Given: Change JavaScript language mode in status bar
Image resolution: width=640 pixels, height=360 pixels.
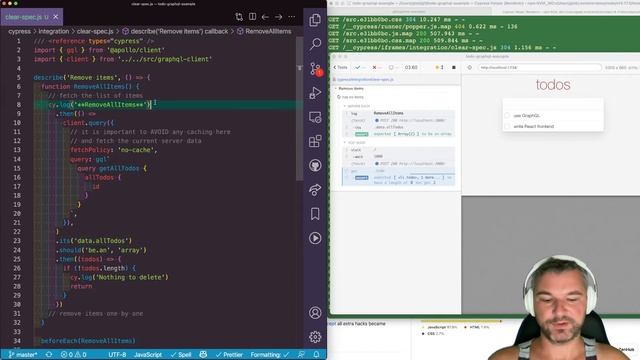Looking at the screenshot, I should pyautogui.click(x=148, y=355).
